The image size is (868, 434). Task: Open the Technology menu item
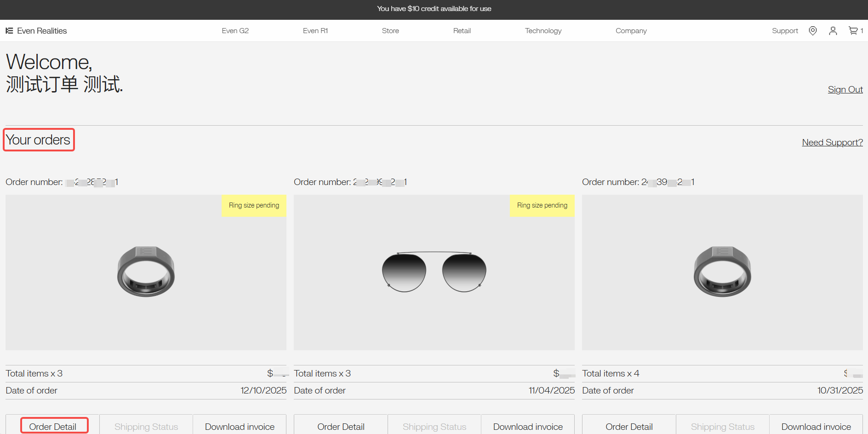(x=543, y=31)
